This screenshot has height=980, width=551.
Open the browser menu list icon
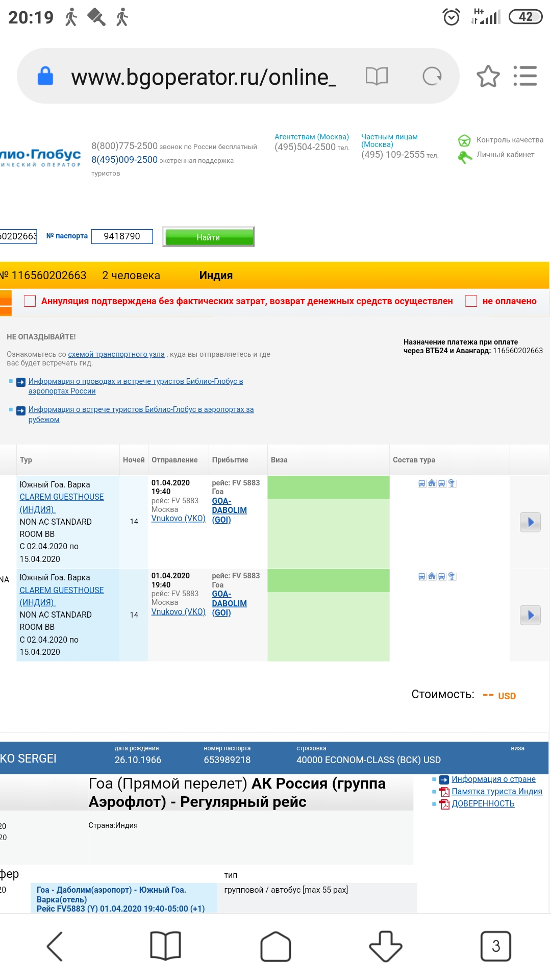tap(525, 76)
